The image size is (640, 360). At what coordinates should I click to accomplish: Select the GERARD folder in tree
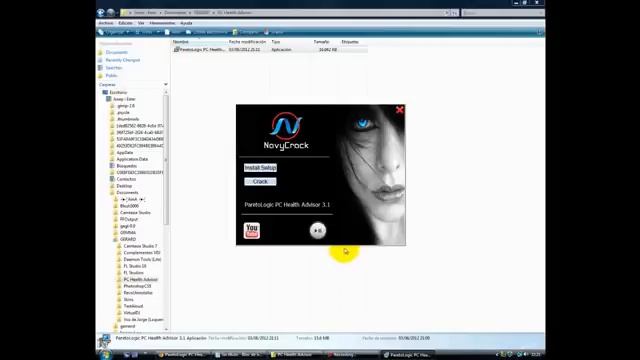tap(128, 239)
